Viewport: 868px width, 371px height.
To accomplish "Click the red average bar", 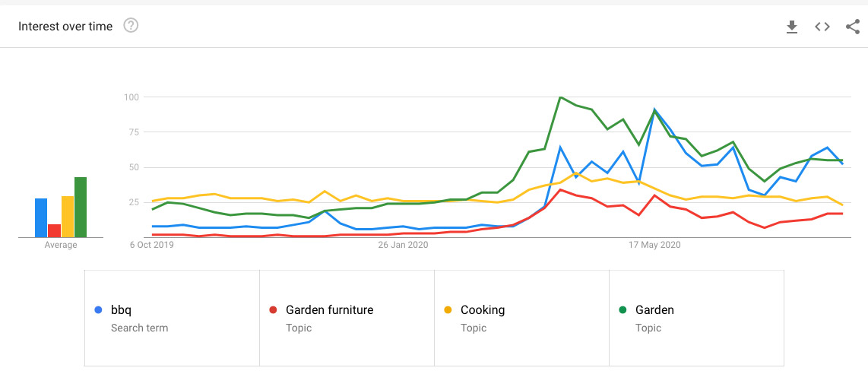I will click(54, 230).
